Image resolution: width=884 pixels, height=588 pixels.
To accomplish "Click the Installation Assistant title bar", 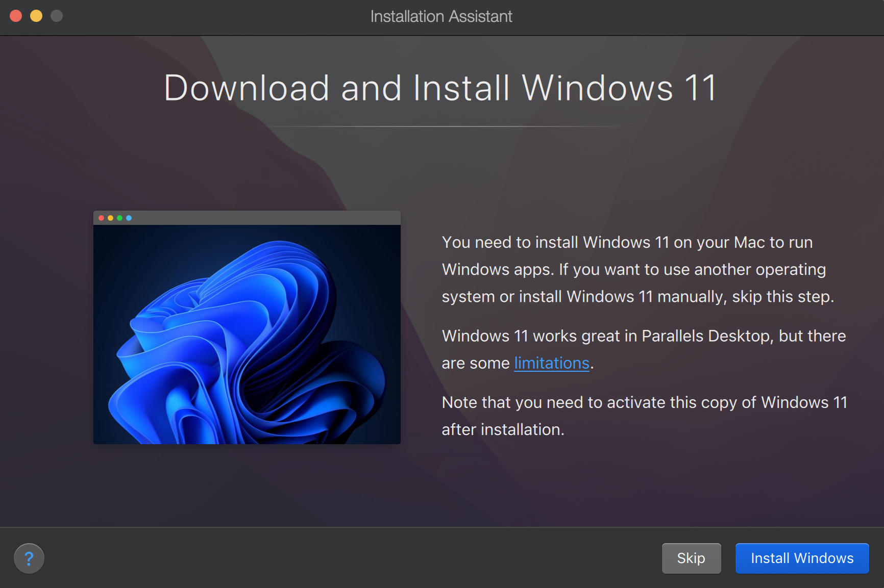I will coord(441,16).
